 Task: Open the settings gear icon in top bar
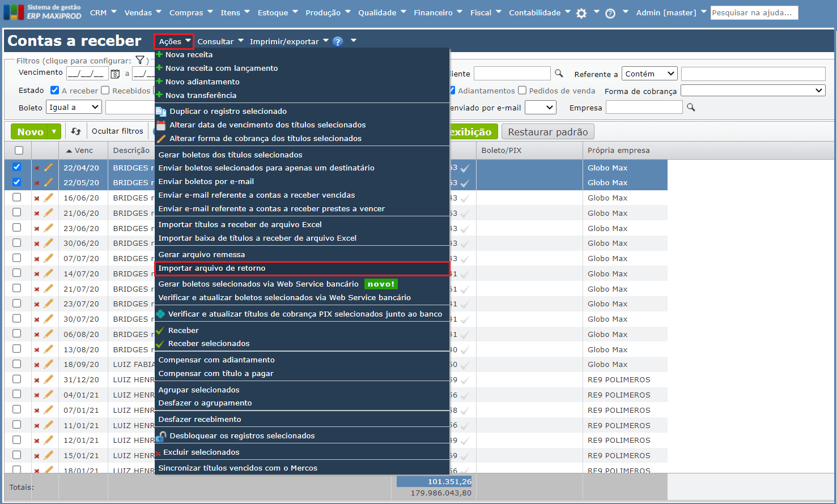pos(581,13)
